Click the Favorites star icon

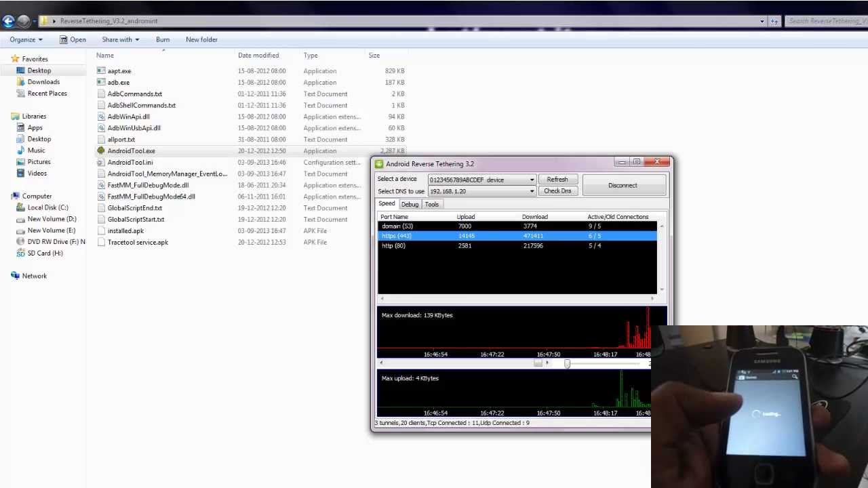click(x=15, y=59)
